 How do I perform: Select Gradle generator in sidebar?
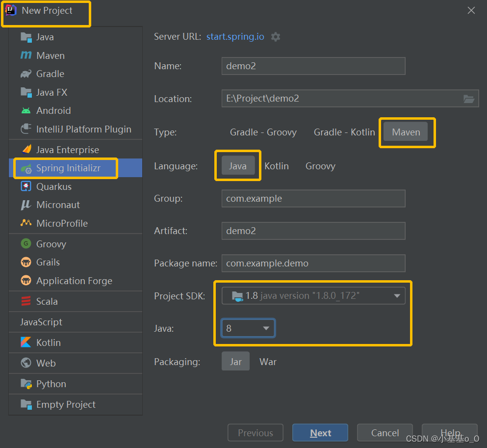coord(76,74)
